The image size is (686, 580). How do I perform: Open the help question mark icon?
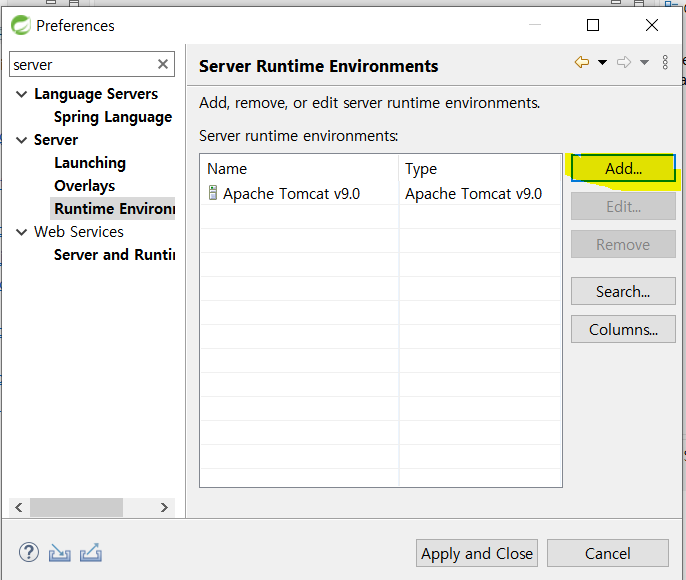tap(29, 552)
